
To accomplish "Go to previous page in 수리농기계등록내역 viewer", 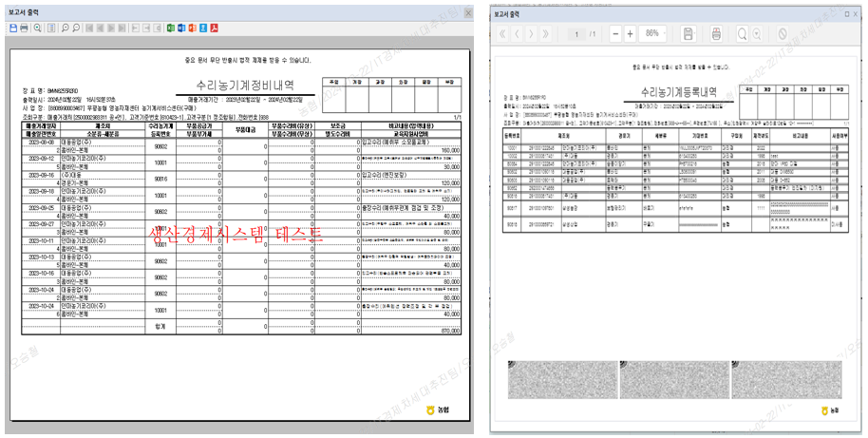I will 517,34.
